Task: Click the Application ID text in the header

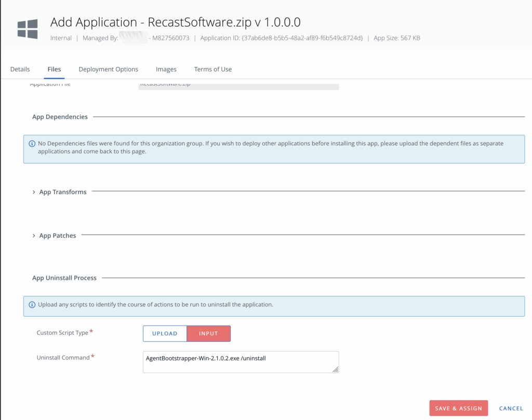Action: [x=281, y=38]
